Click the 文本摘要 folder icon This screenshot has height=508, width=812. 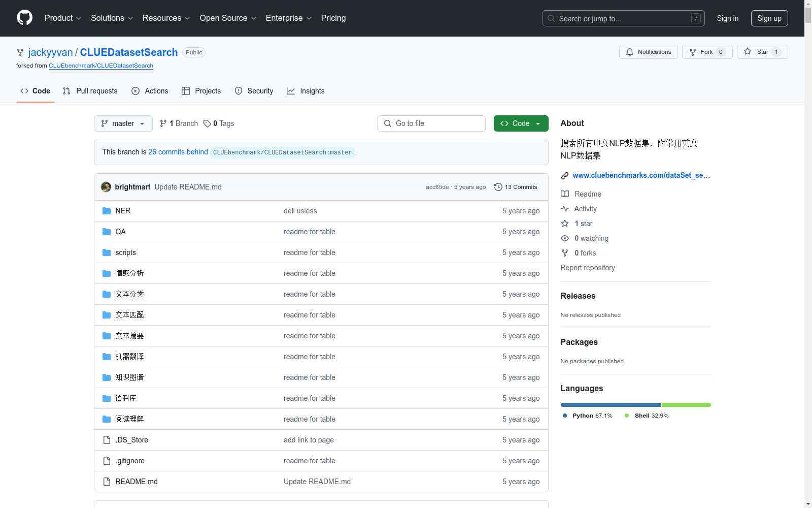click(x=107, y=336)
